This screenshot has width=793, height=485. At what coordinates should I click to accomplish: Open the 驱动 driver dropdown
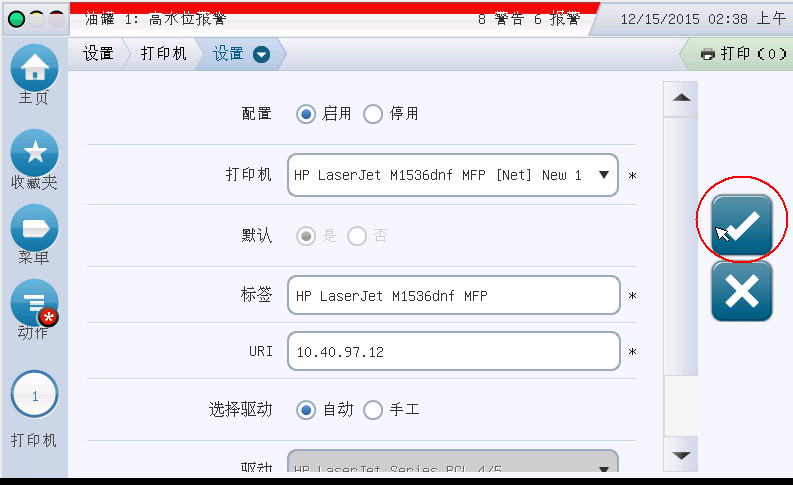(452, 466)
